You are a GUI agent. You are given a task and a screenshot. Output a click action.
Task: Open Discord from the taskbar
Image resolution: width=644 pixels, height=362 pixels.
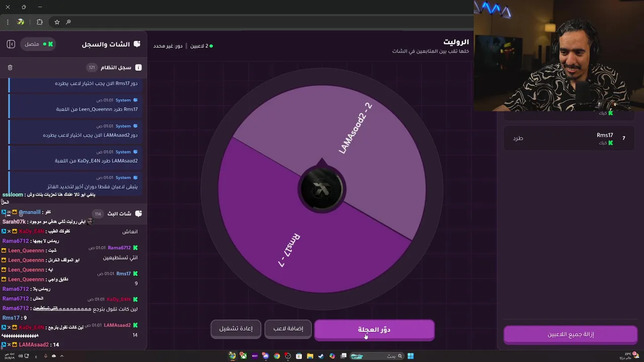click(266, 356)
